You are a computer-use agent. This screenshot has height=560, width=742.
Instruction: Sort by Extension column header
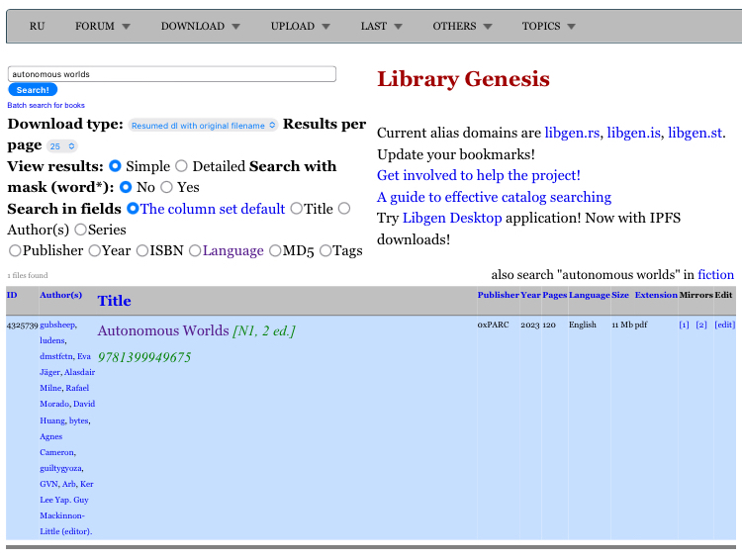[656, 295]
